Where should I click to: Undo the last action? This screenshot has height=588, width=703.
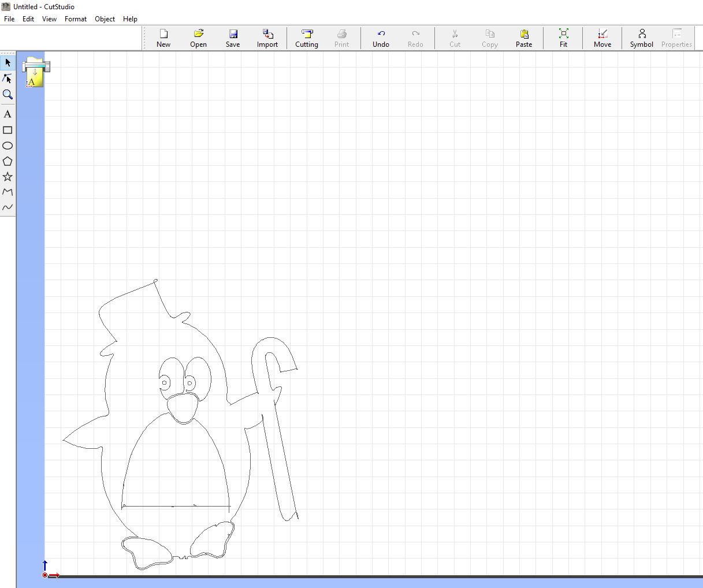(x=381, y=38)
